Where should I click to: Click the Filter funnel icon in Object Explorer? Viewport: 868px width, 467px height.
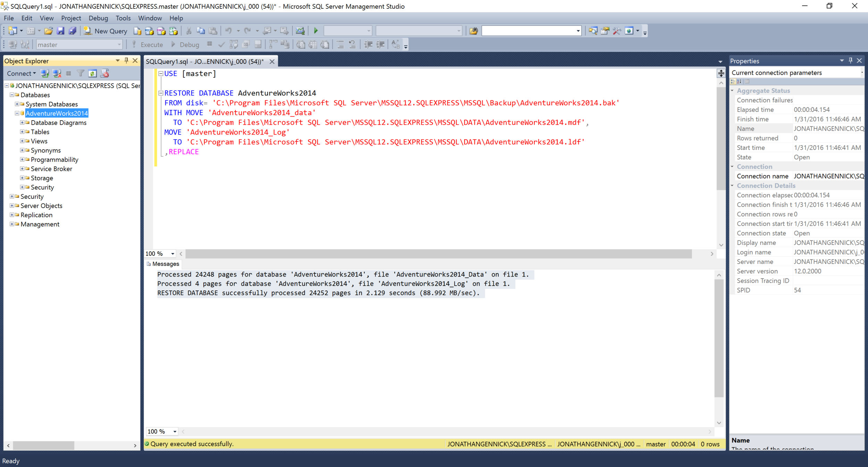coord(81,73)
